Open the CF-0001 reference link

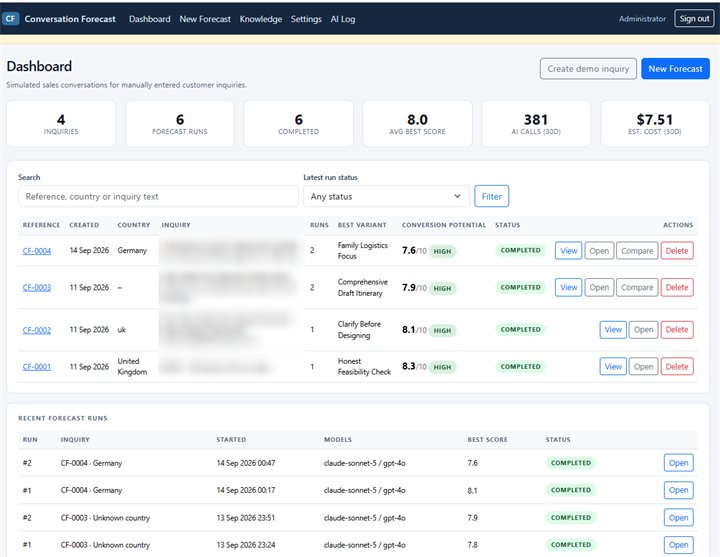click(x=37, y=366)
